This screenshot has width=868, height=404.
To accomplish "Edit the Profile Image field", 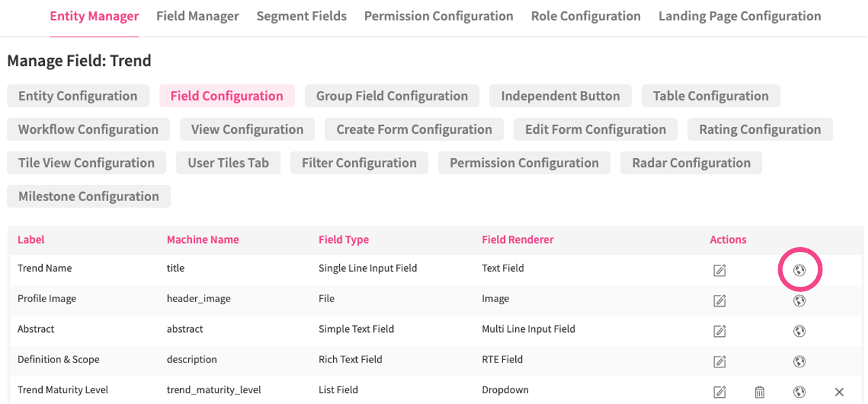I will point(720,300).
